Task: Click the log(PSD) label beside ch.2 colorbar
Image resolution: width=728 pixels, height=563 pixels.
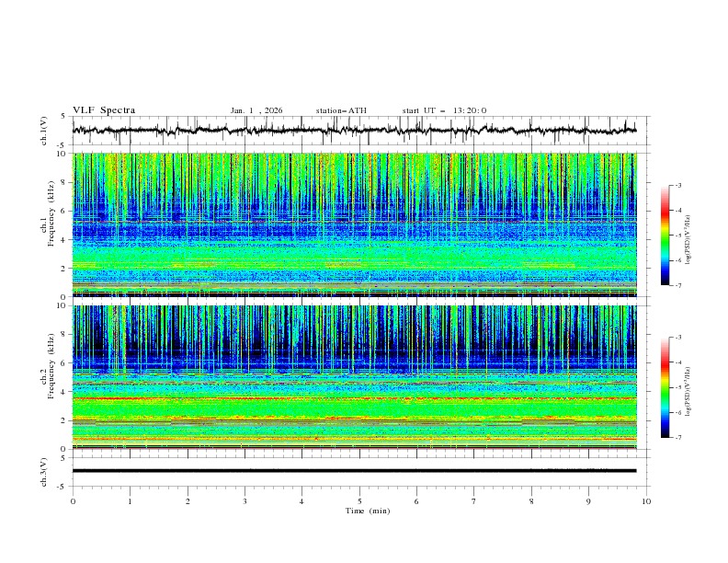Action: point(688,392)
